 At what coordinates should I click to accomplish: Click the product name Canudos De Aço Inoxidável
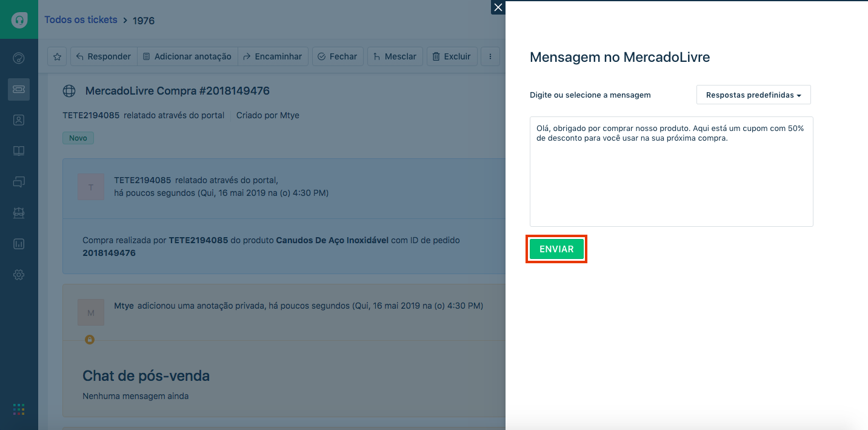[332, 240]
